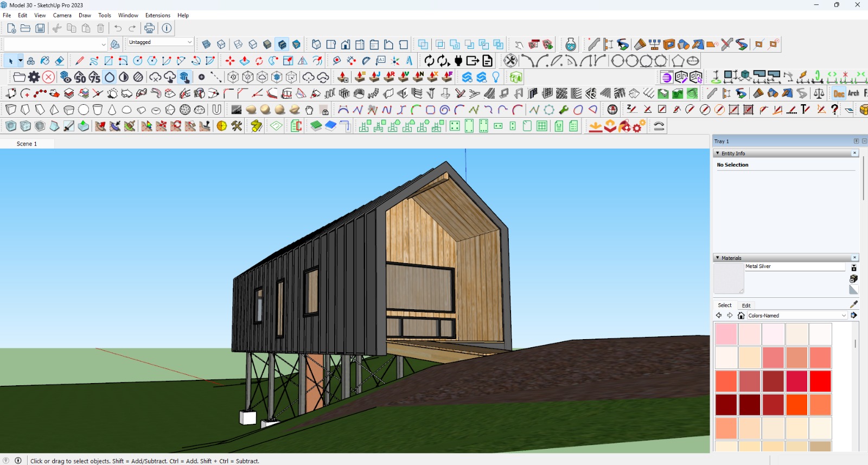Select the Circle drawing tool
This screenshot has width=868, height=465.
(x=138, y=61)
